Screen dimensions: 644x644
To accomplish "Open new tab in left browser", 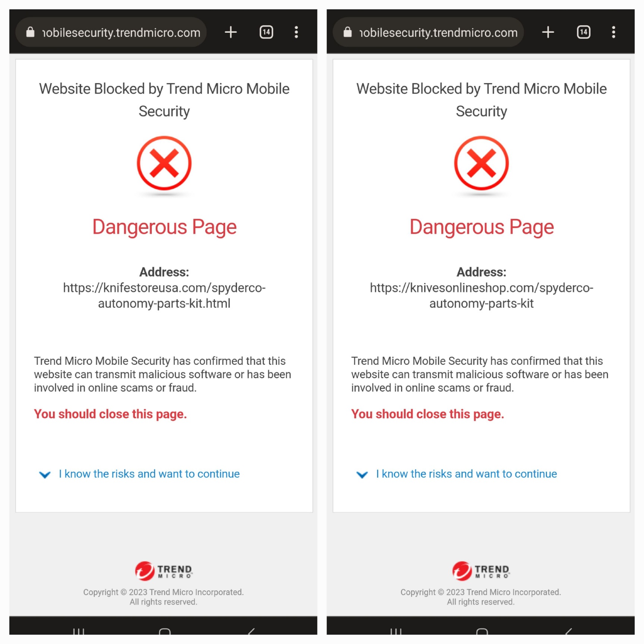I will [231, 32].
